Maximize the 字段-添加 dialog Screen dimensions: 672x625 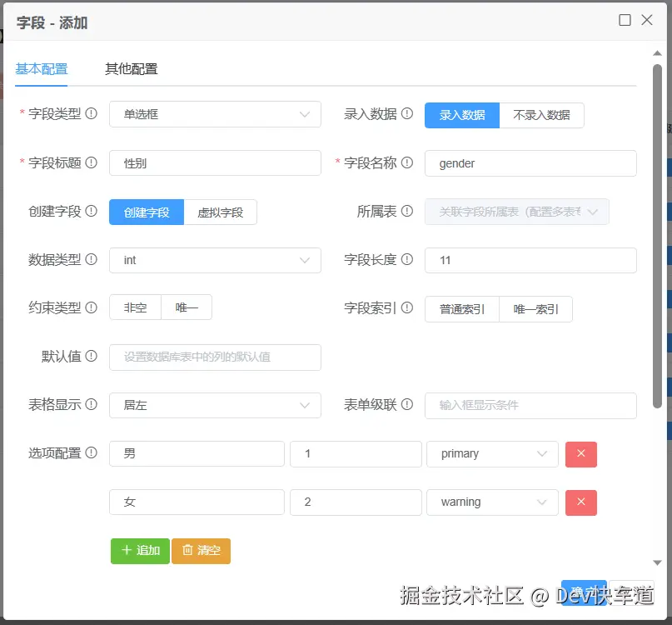[x=625, y=20]
